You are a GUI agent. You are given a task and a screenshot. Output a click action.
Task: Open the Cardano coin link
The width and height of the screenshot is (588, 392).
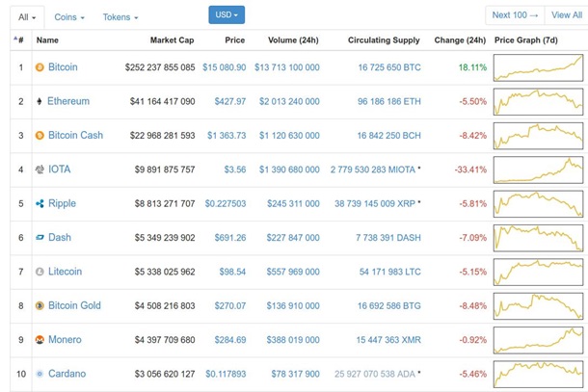point(67,374)
